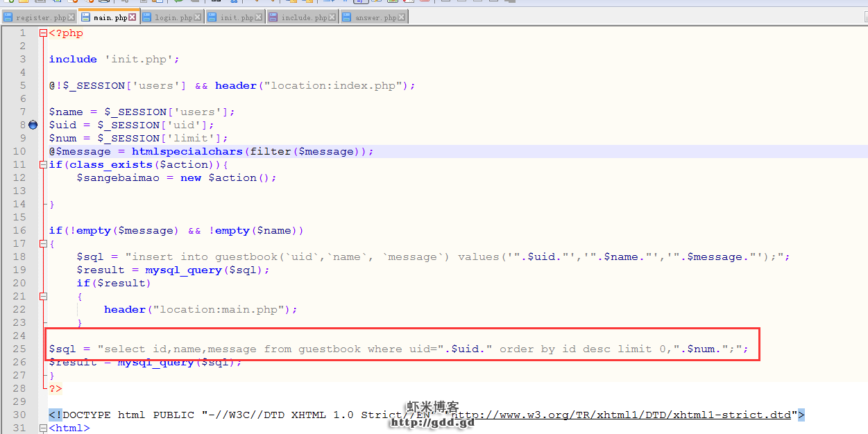Close the init.php tab
This screenshot has height=434, width=868.
click(259, 17)
